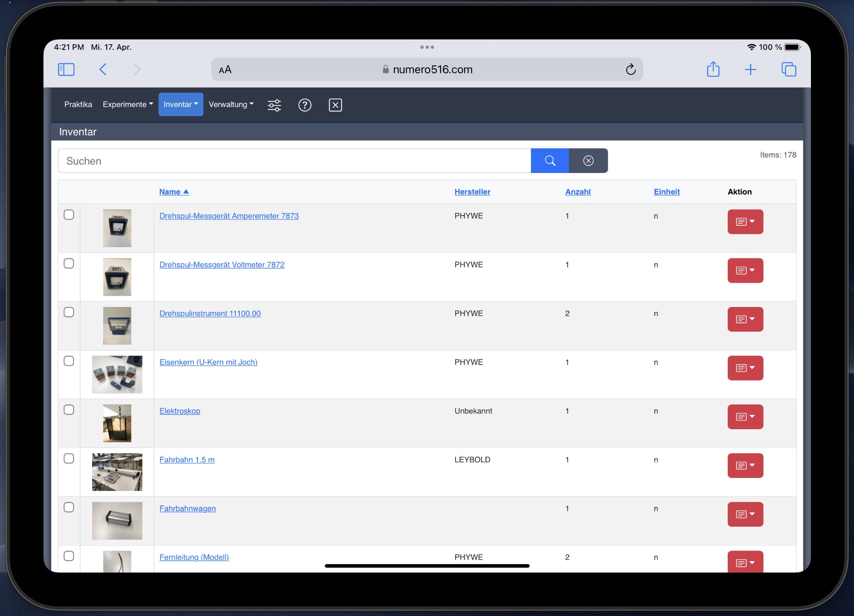Open the Fahrbahn 1.5 m thumbnail image
This screenshot has width=854, height=616.
click(x=117, y=472)
